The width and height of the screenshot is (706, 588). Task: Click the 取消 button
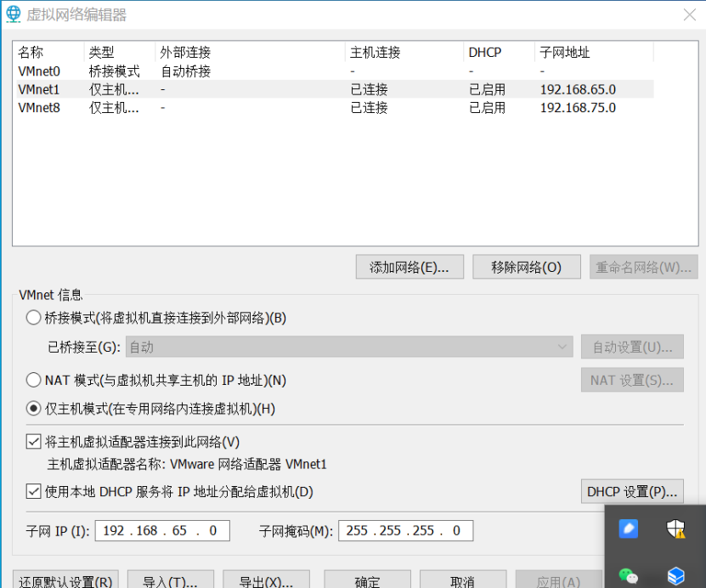463,580
